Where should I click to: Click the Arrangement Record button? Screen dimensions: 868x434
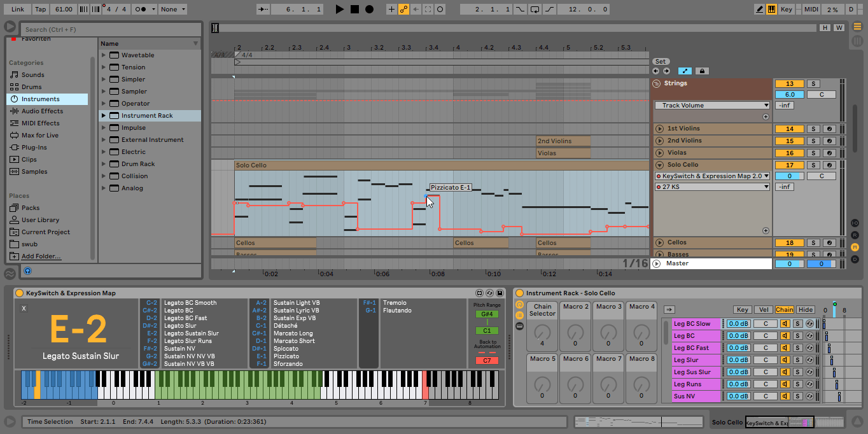pyautogui.click(x=369, y=10)
